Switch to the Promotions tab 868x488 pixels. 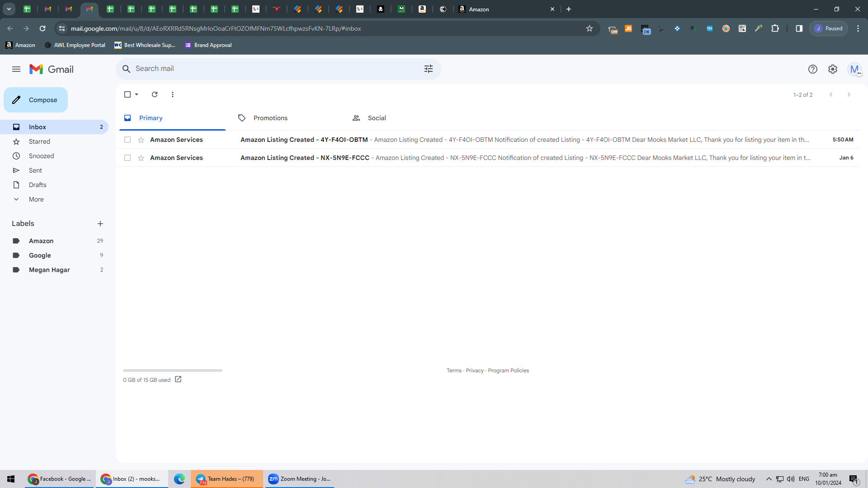tap(287, 118)
